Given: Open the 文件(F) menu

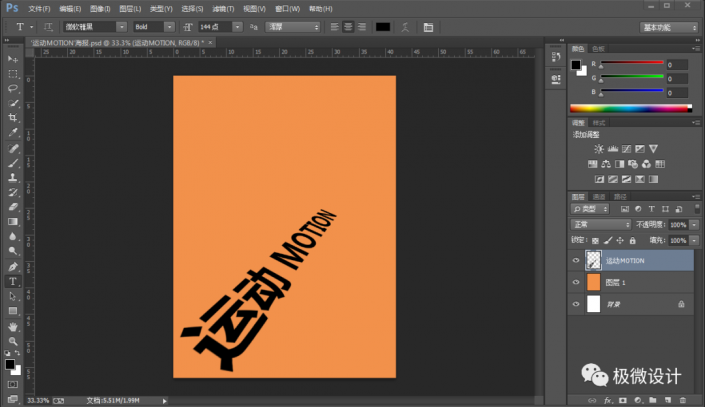Looking at the screenshot, I should point(39,9).
